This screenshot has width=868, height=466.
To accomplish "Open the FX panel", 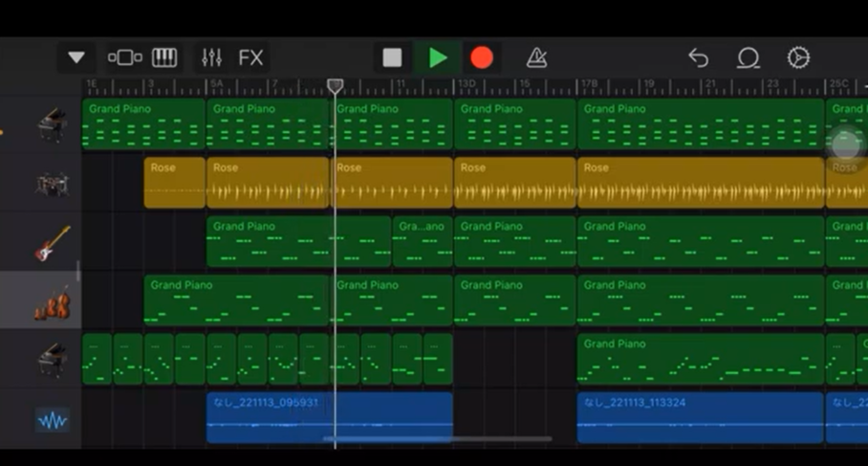I will coord(250,57).
